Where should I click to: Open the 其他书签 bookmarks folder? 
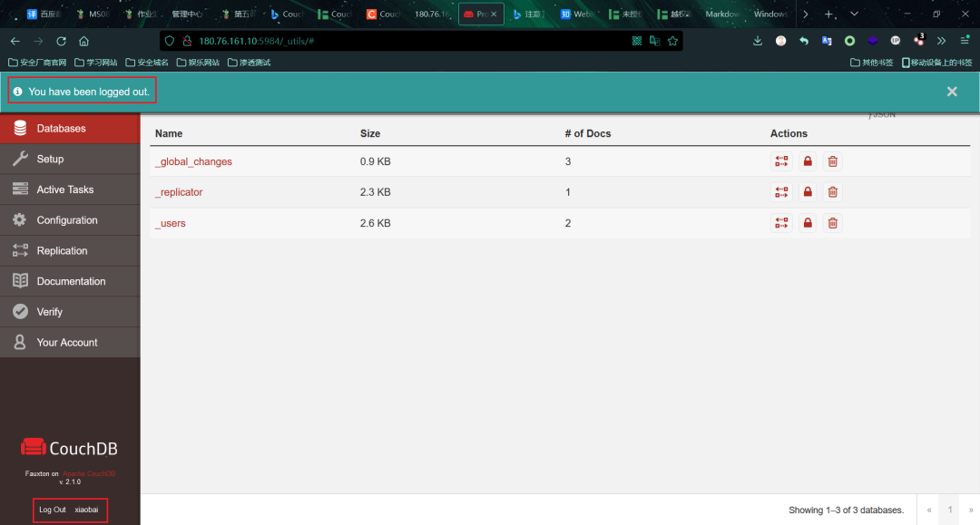871,63
